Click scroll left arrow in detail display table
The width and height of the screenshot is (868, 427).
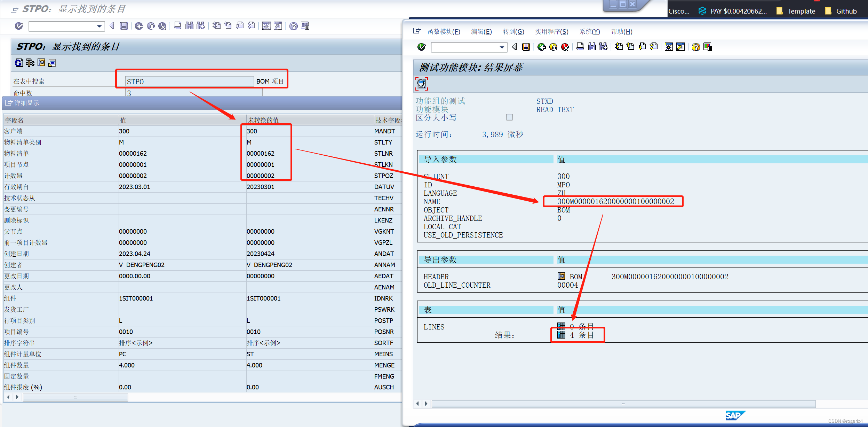[x=8, y=397]
